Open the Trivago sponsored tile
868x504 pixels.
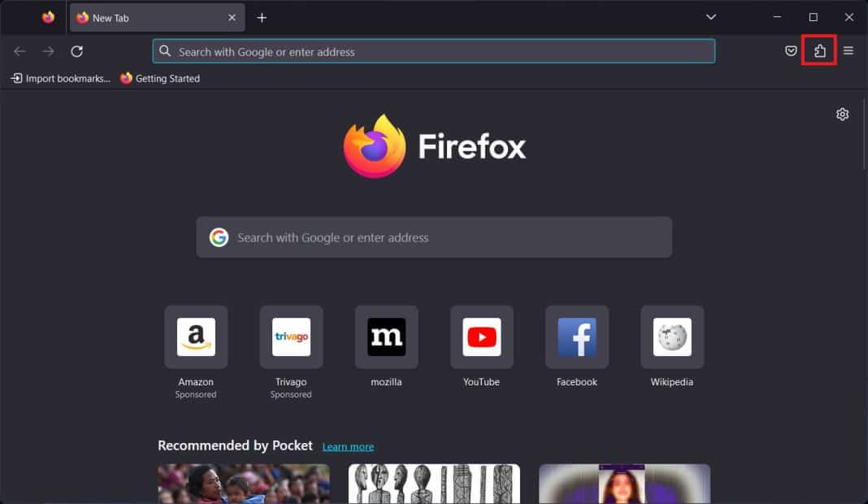click(x=291, y=337)
